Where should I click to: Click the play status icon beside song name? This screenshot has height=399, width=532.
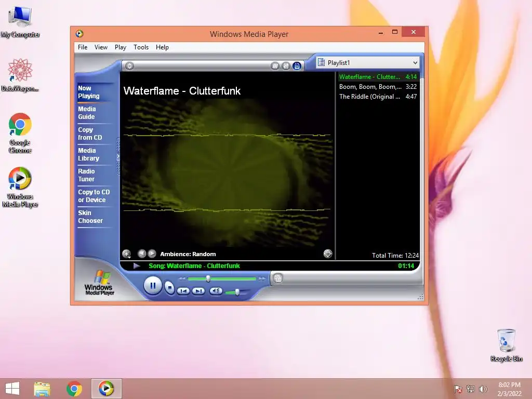[137, 265]
